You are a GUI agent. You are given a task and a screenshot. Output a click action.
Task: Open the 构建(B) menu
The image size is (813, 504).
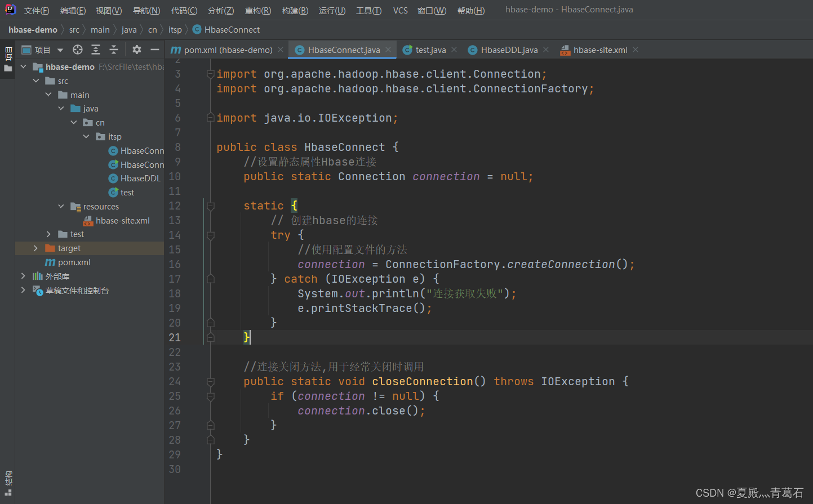click(295, 10)
